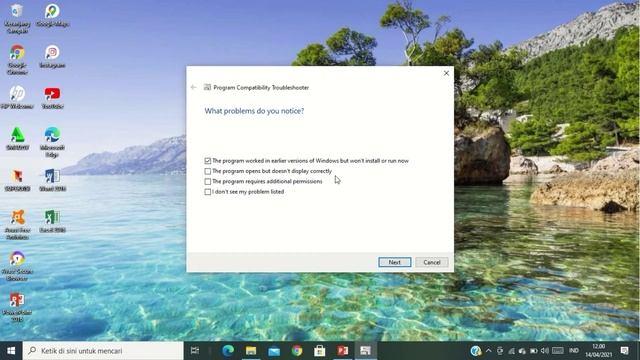Check 'program opens but doesn't display correctly'
The width and height of the screenshot is (640, 360).
point(207,171)
